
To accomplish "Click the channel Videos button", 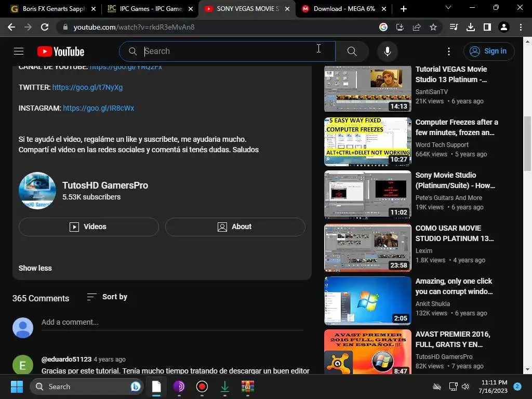I will [89, 227].
